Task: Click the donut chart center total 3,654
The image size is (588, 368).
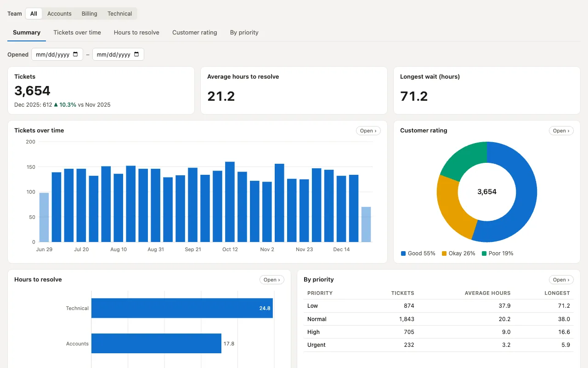Action: click(x=487, y=192)
